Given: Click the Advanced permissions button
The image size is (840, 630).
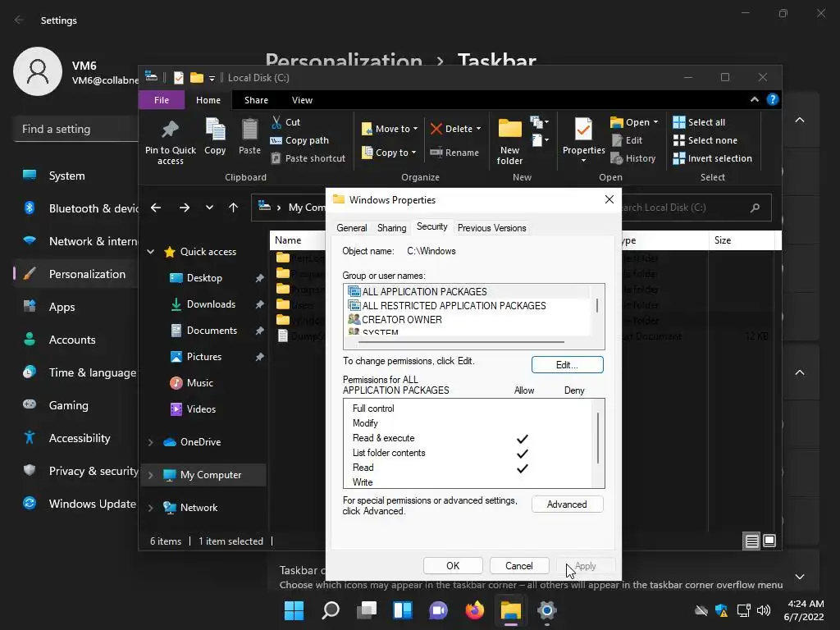Looking at the screenshot, I should 568,504.
